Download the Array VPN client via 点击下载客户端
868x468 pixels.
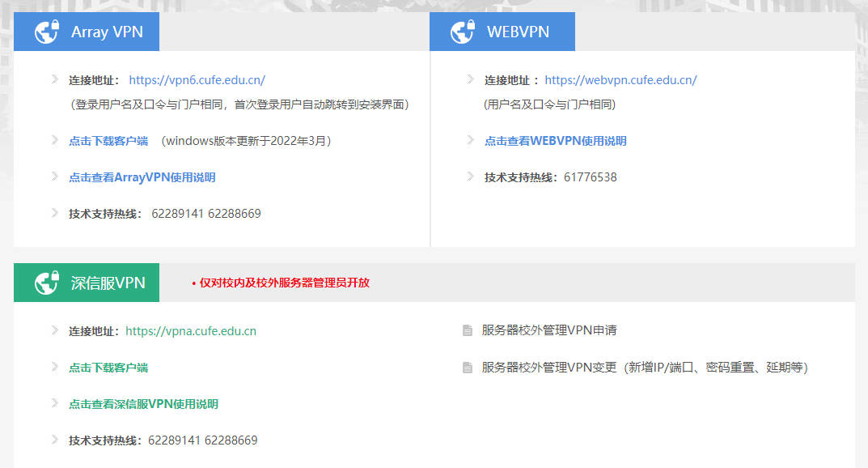[108, 141]
